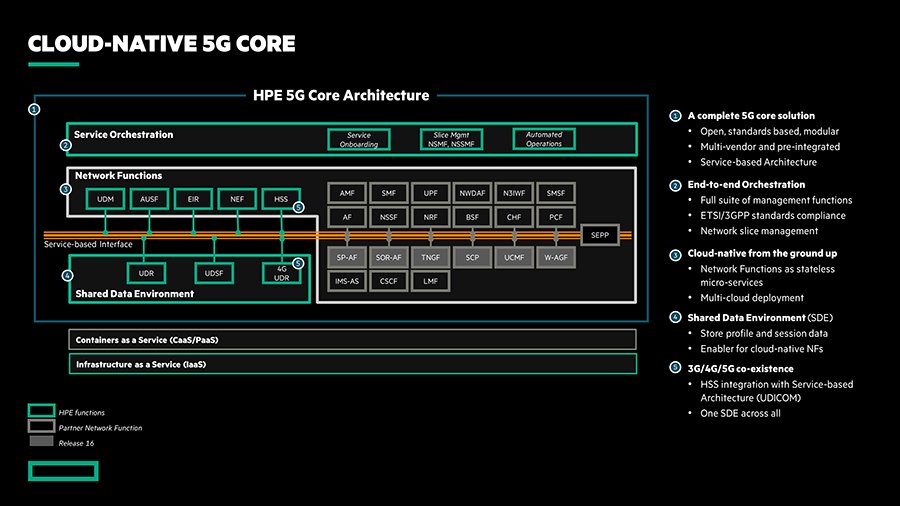Click the 4G UDR block
Image resolution: width=900 pixels, height=506 pixels.
click(281, 272)
